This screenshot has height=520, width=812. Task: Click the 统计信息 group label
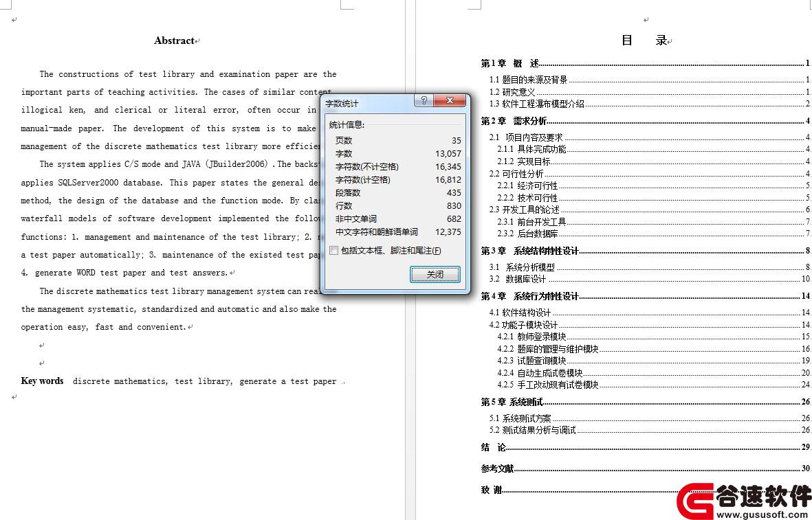(x=347, y=125)
